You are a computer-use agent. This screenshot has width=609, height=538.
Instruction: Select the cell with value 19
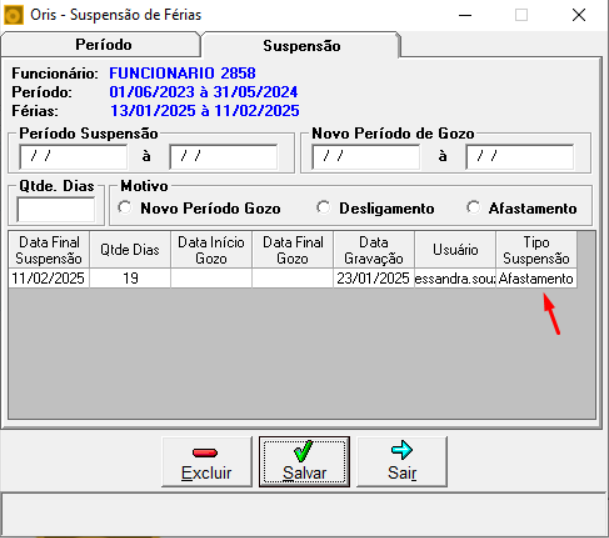[130, 279]
